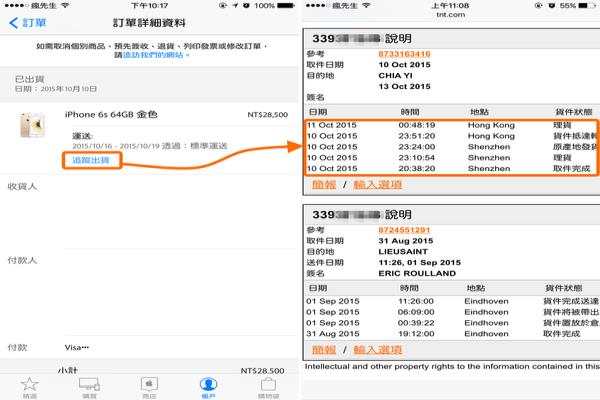Select the 00:48:19 Hong Kong tracking row
This screenshot has height=400, width=600.
452,125
